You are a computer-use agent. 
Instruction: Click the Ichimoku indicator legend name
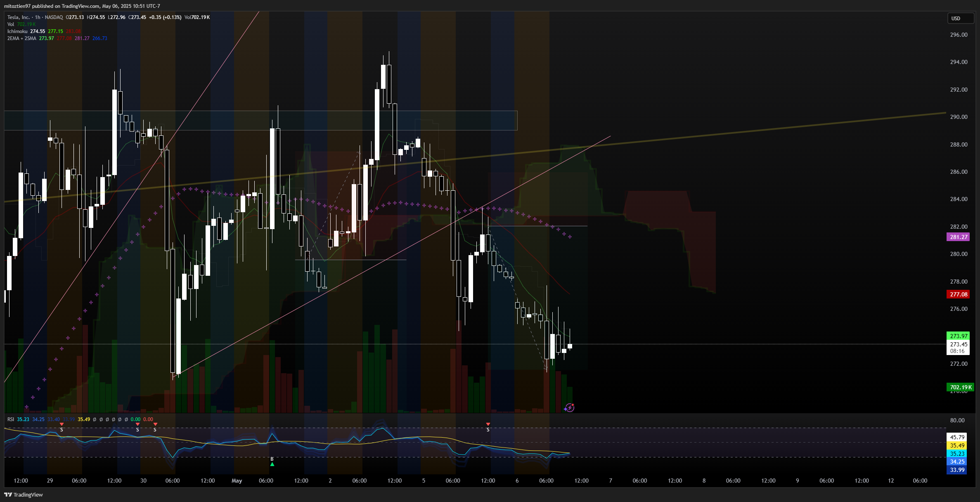(x=17, y=31)
